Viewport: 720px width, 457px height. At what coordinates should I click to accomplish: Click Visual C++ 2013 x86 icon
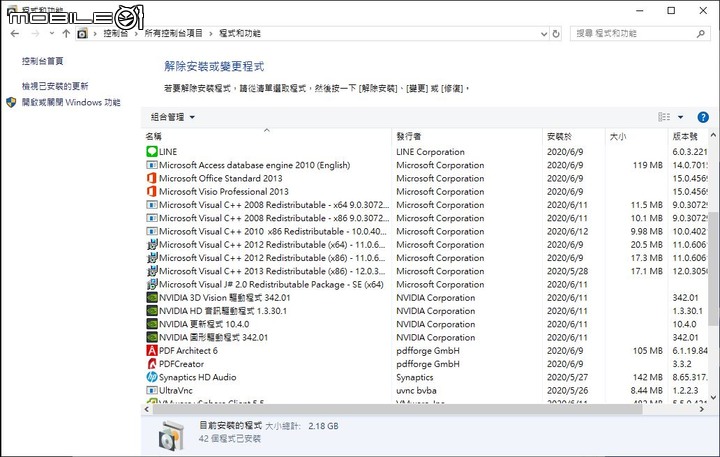coord(152,271)
